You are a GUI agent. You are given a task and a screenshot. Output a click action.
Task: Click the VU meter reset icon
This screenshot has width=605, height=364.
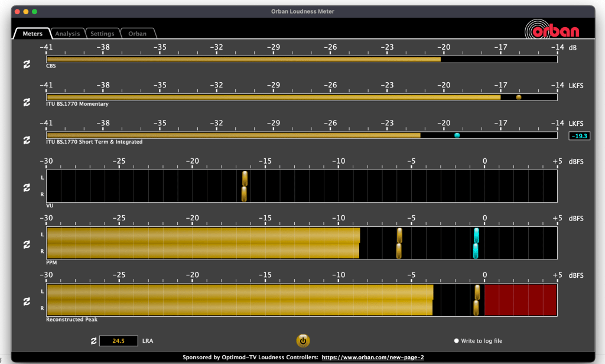pyautogui.click(x=27, y=187)
